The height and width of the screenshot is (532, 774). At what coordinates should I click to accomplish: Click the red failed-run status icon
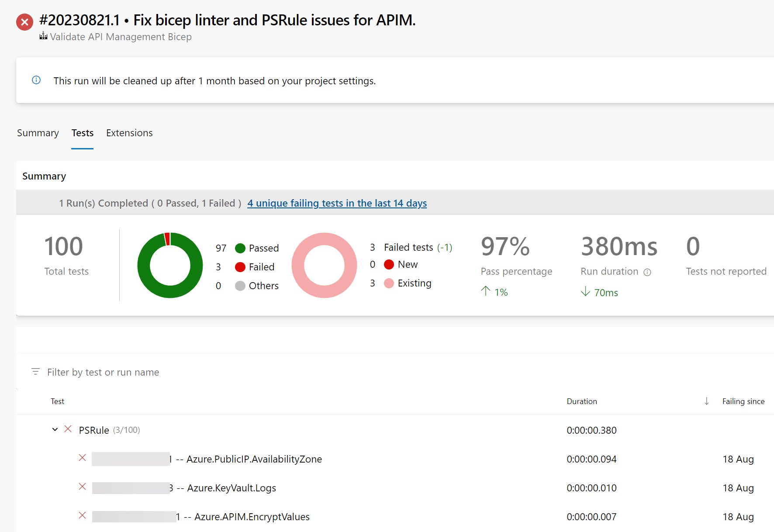24,22
